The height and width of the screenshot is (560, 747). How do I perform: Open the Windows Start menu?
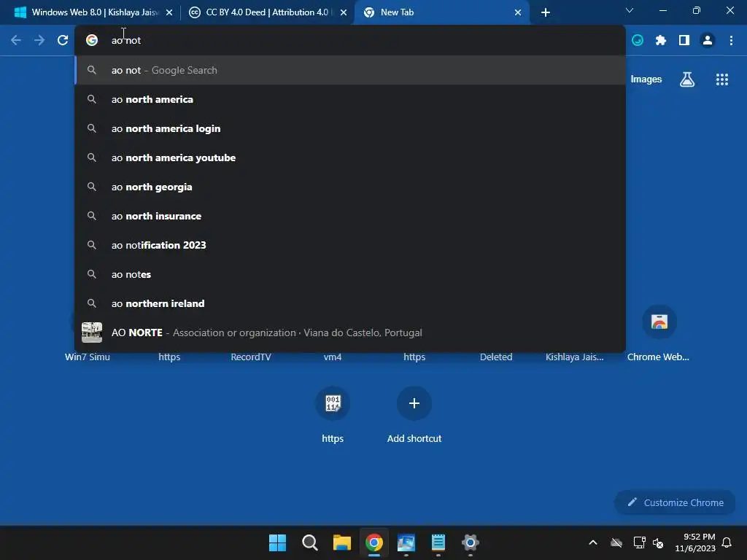pyautogui.click(x=277, y=542)
